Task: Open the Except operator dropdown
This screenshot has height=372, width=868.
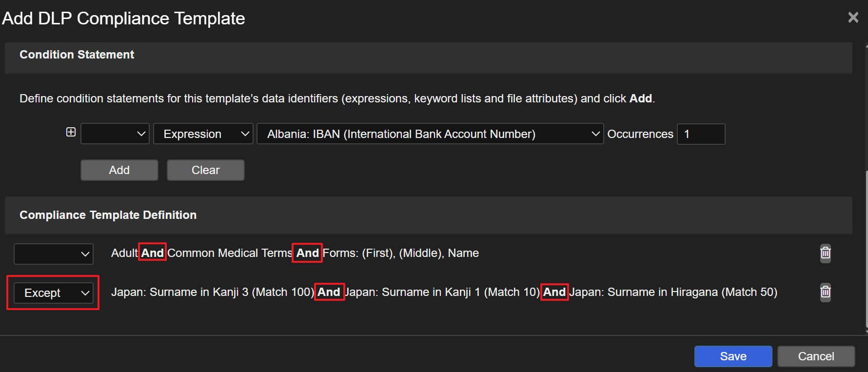Action: (53, 293)
